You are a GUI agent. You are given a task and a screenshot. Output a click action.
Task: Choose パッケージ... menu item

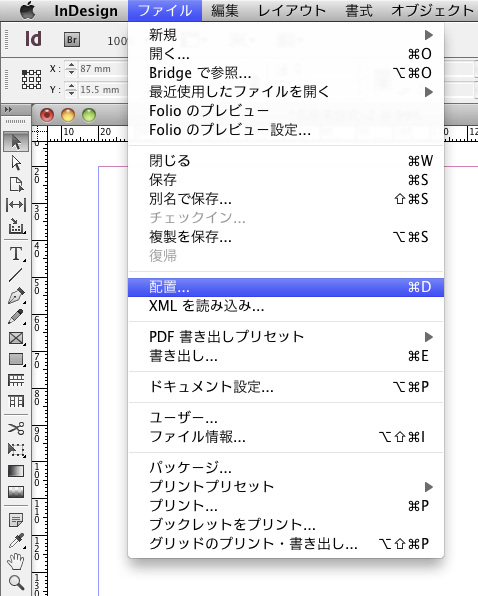(286, 468)
